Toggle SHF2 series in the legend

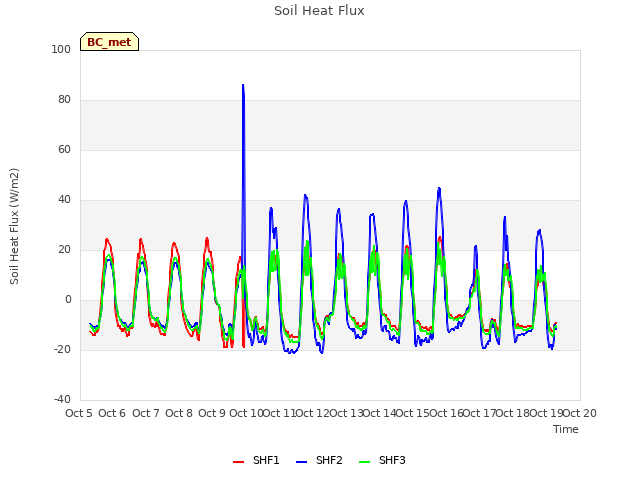319,460
